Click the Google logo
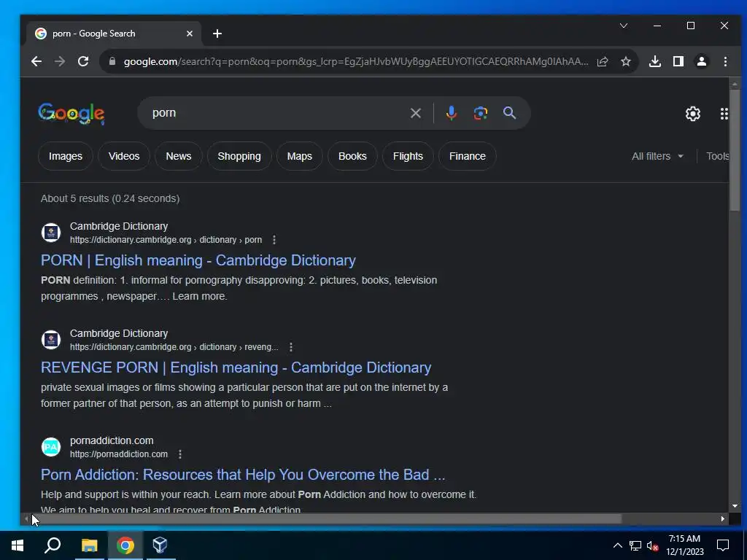Image resolution: width=747 pixels, height=560 pixels. click(x=71, y=113)
